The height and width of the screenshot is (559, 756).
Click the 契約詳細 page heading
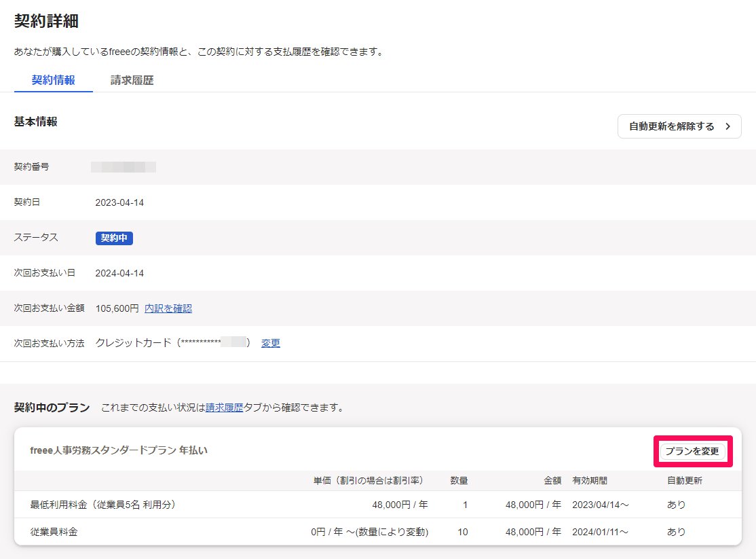[x=46, y=21]
